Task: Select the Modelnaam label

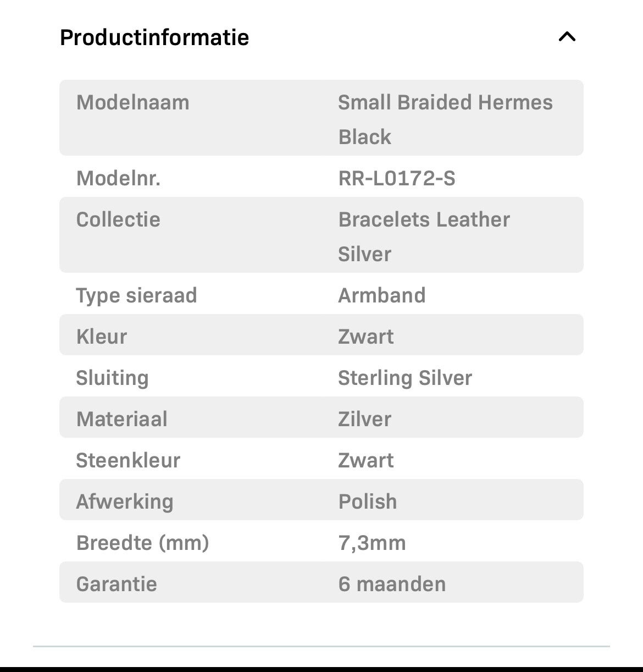Action: point(132,102)
